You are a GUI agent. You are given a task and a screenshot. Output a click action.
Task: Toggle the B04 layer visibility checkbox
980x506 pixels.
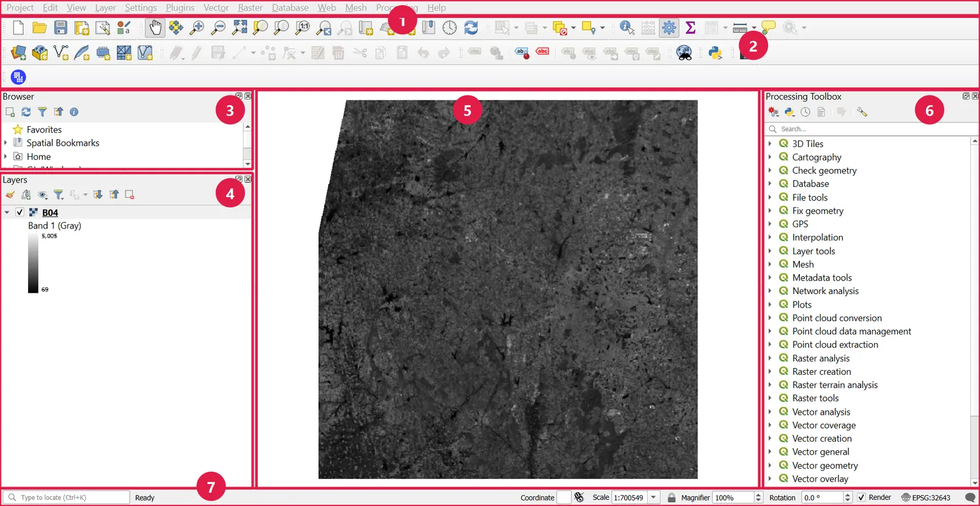(x=20, y=213)
